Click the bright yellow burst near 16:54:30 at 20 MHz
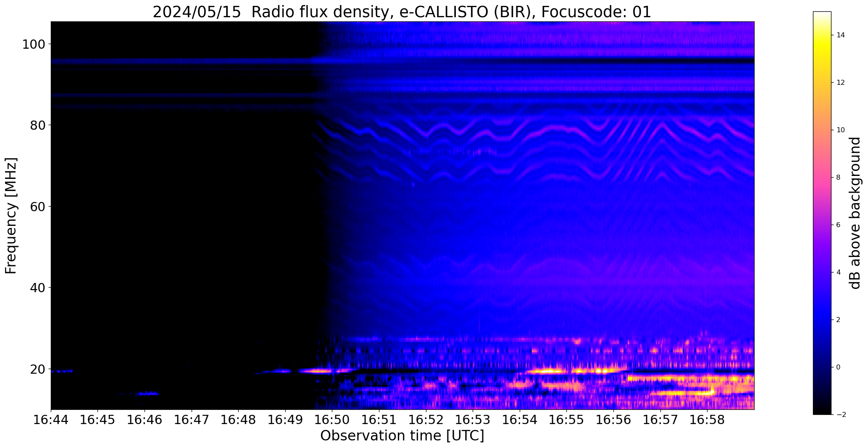The width and height of the screenshot is (868, 448). click(546, 371)
